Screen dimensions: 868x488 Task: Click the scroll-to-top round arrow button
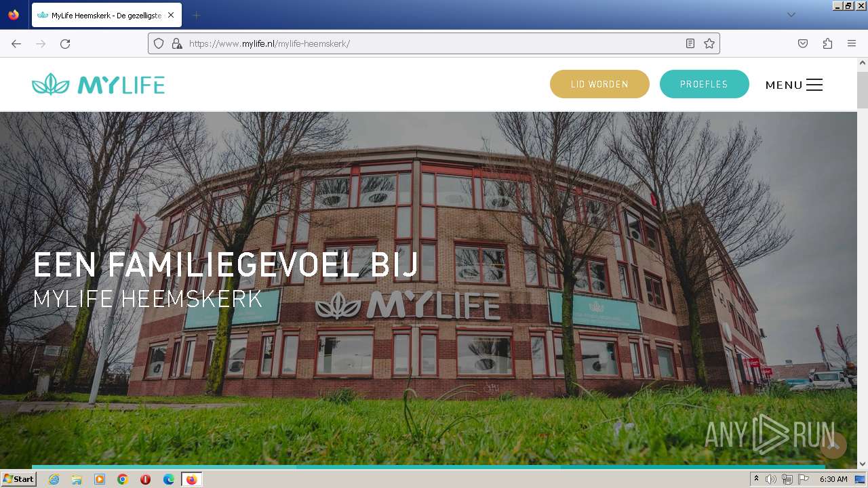[833, 445]
